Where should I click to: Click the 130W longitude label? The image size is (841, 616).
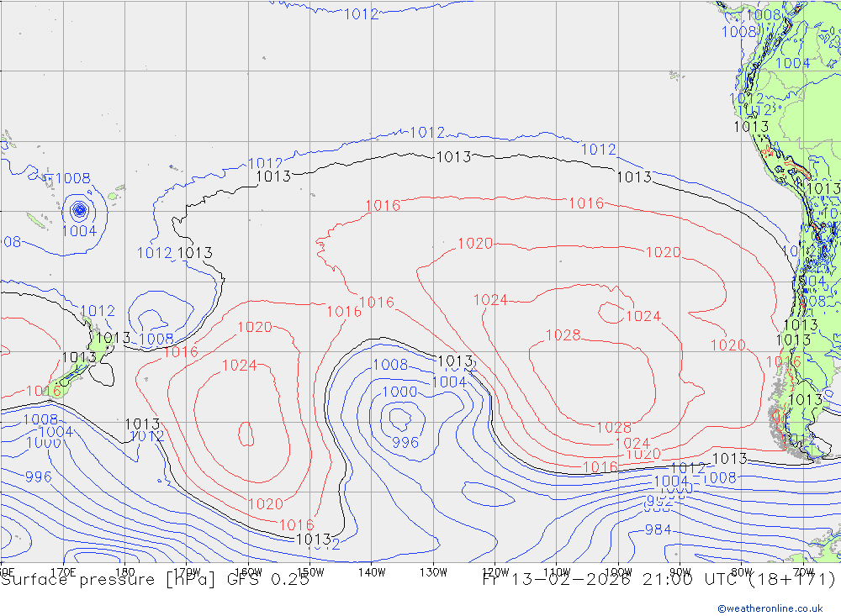click(433, 572)
